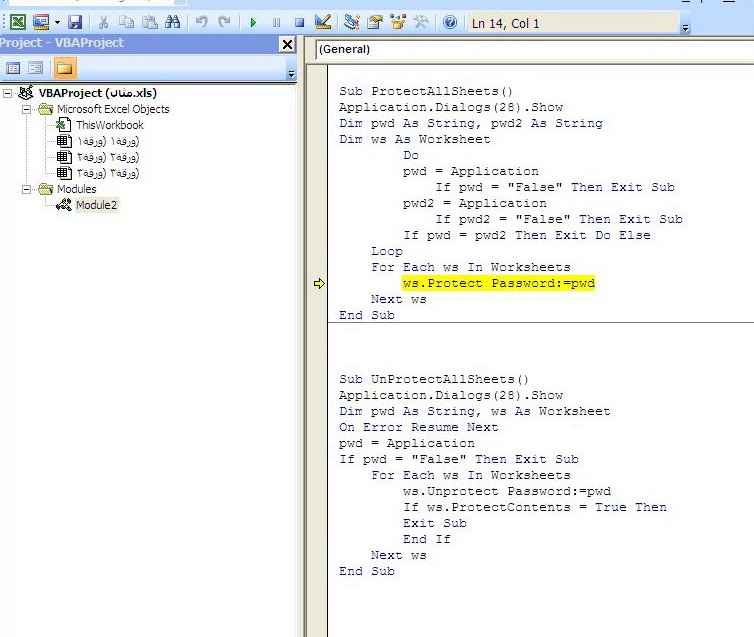
Task: Select ThisWorkbook in the project tree
Action: 110,125
